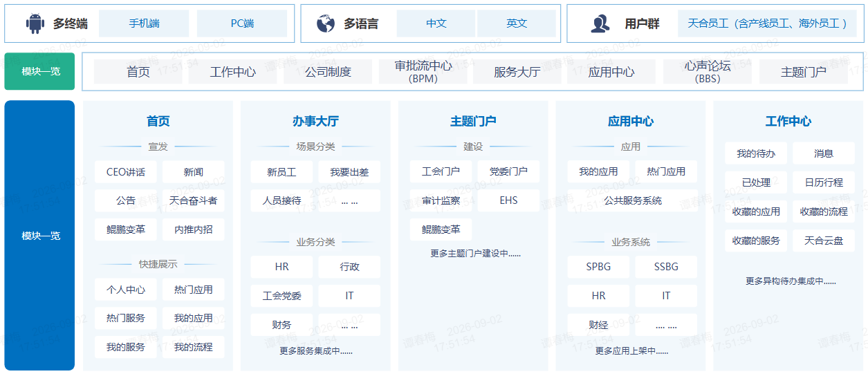Open the 工作中心 tab in module bar
The height and width of the screenshot is (376, 868).
coord(233,72)
